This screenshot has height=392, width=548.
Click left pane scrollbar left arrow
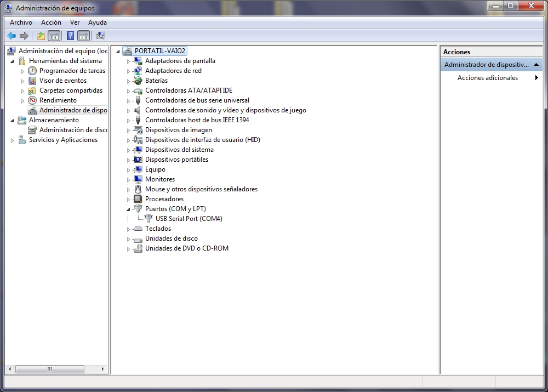coord(10,369)
